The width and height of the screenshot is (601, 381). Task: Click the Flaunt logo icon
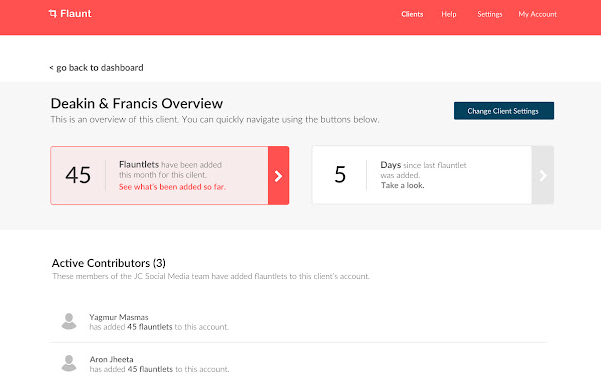(x=53, y=14)
